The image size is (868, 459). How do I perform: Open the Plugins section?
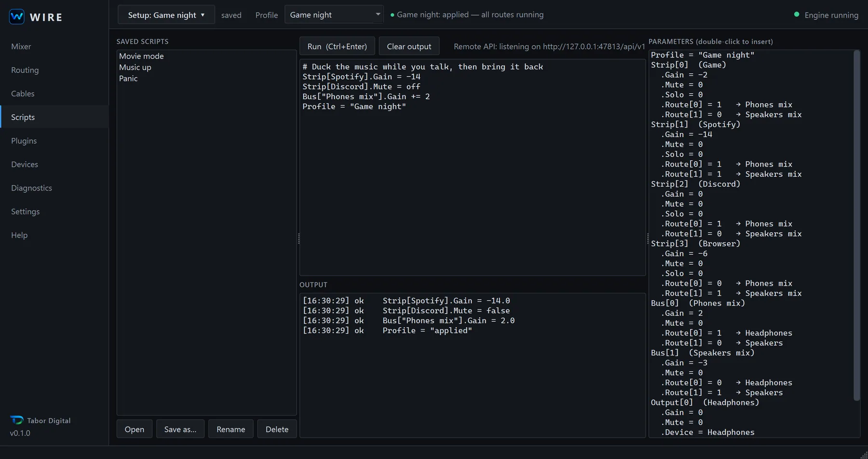coord(54,141)
